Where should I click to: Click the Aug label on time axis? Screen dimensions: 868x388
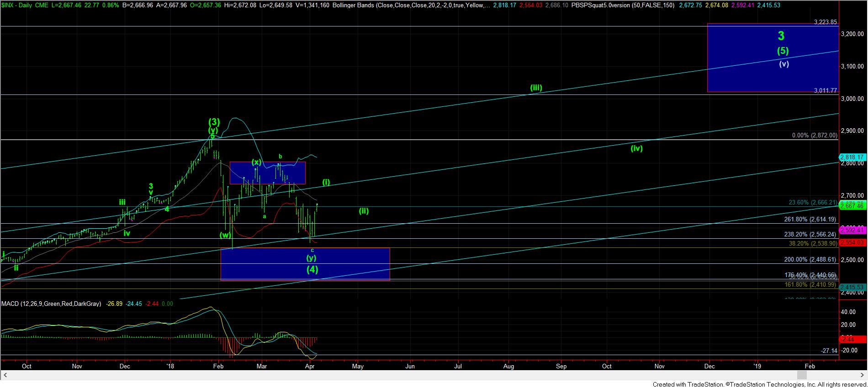pos(508,366)
